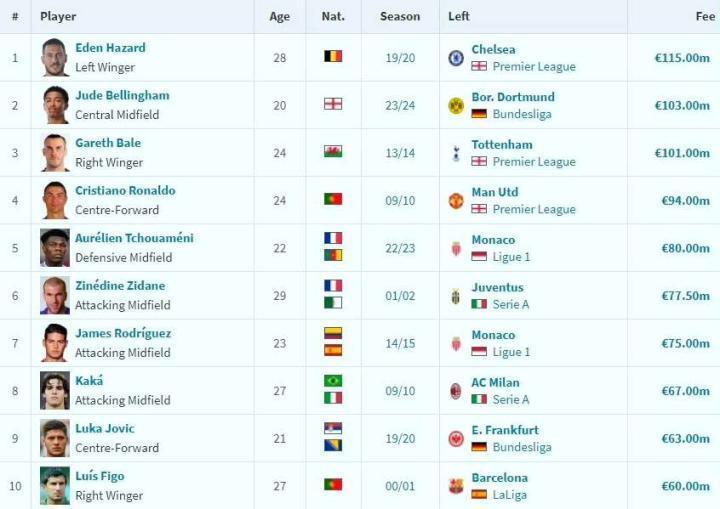Click the Chelsea club crest icon
This screenshot has width=720, height=509.
456,58
